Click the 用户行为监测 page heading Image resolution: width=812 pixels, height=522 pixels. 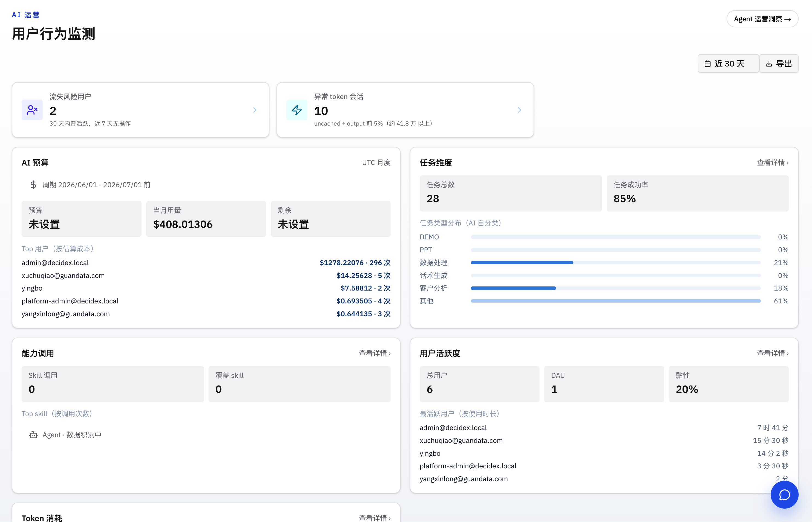click(54, 34)
